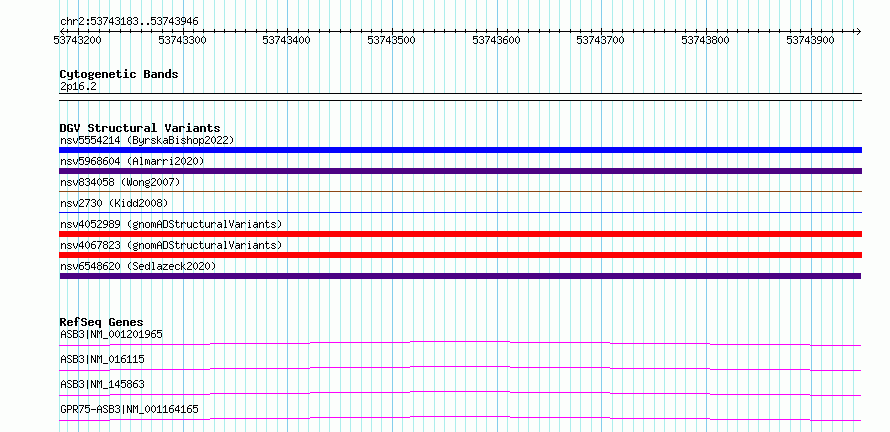The image size is (890, 432).
Task: Select nsv4052989 (gnomADStructuralVariants) label
Action: point(171,224)
